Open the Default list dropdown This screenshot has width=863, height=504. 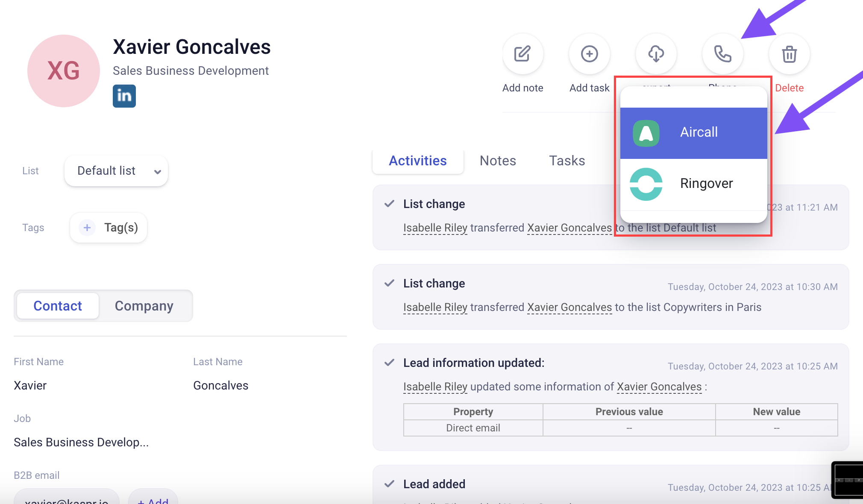[x=116, y=171]
